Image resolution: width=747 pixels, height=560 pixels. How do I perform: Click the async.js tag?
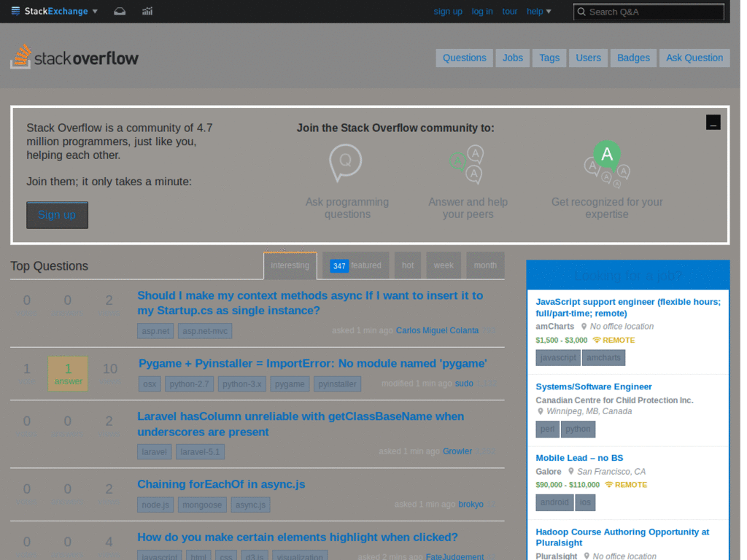[x=251, y=505]
